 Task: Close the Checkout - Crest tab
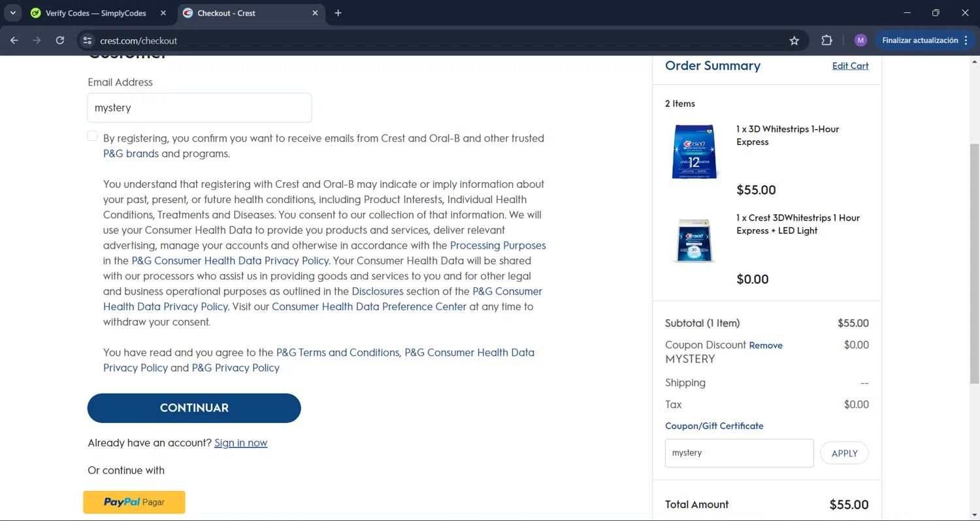[316, 13]
